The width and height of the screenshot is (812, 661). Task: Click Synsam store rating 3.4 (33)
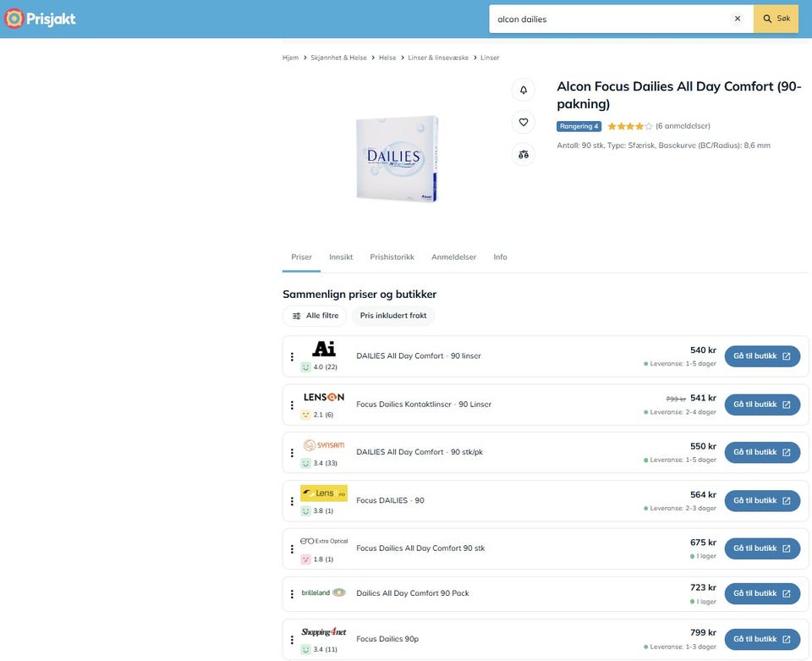[x=319, y=463]
